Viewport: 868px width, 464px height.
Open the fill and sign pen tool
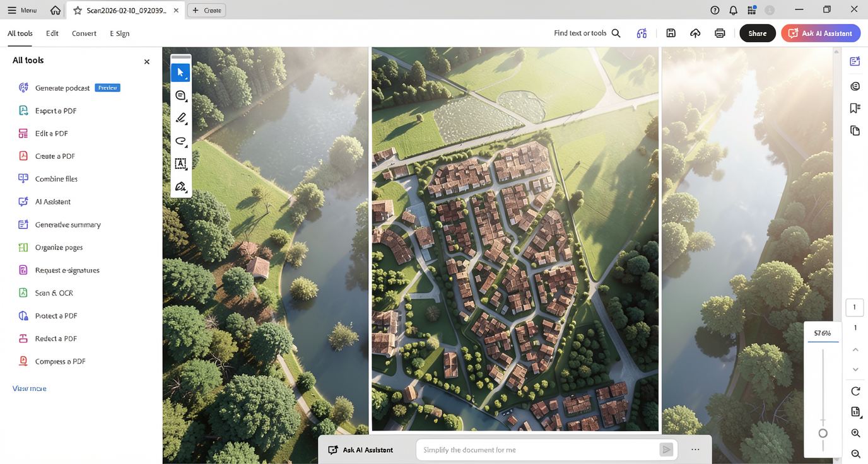point(180,187)
